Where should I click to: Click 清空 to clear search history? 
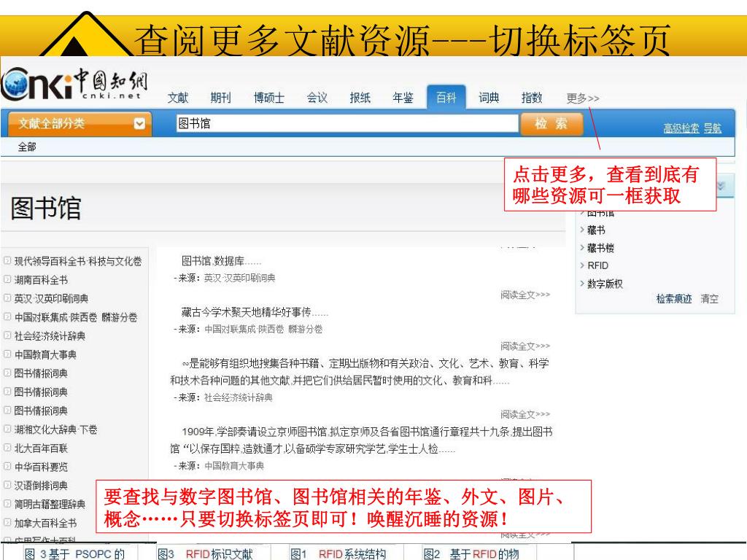click(709, 300)
